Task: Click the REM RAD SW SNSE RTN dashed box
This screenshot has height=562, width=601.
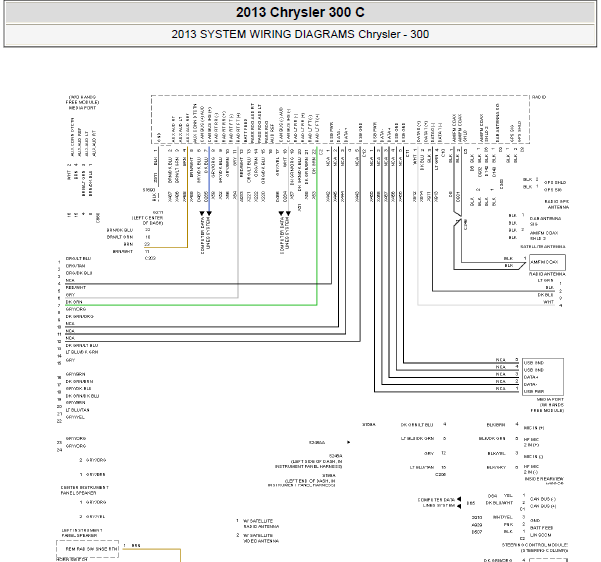Action: [x=87, y=549]
